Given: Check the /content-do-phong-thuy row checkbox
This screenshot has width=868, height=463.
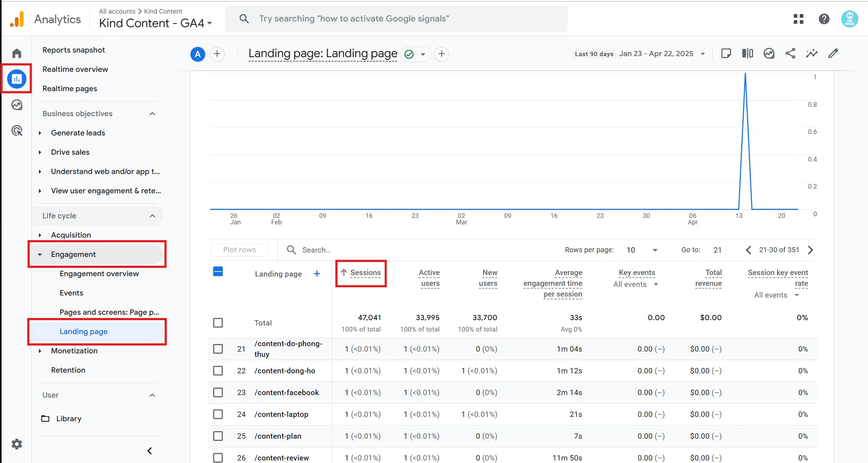Looking at the screenshot, I should 218,349.
